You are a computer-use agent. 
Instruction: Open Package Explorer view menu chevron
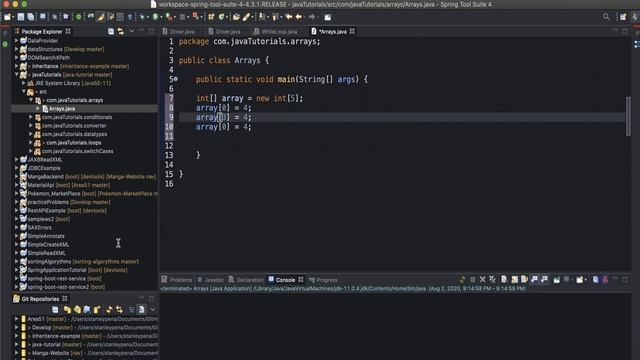tap(132, 31)
